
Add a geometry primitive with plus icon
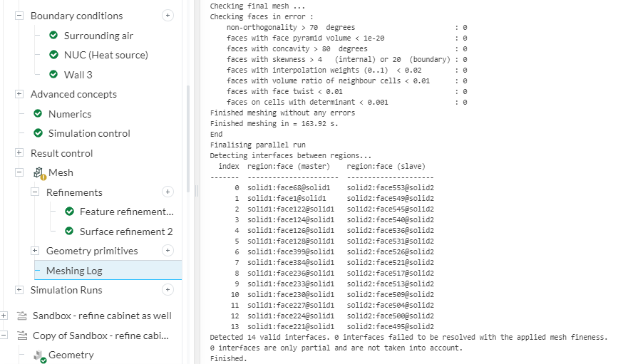[x=168, y=251]
